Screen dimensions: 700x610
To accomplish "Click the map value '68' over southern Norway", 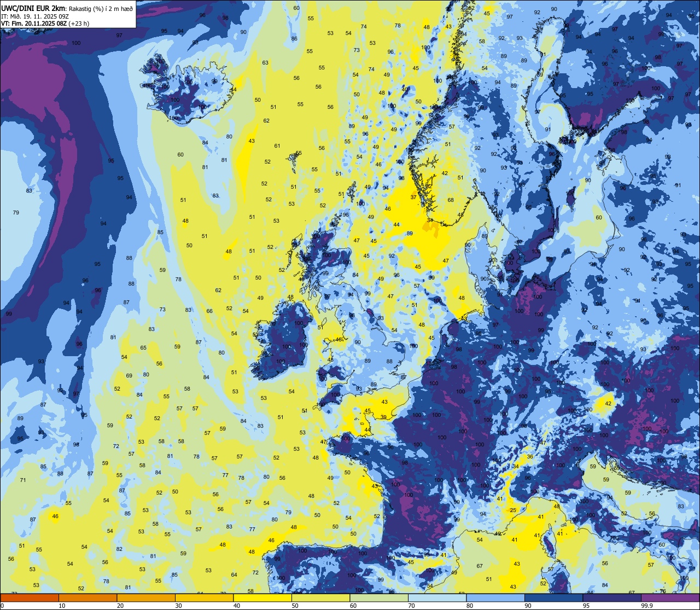I will click(x=451, y=200).
